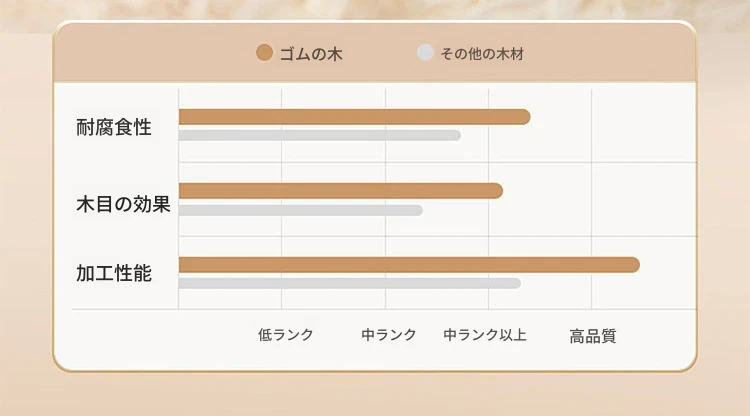Click the orange ゴムの木 legend dot
This screenshot has width=750, height=416.
tap(264, 53)
